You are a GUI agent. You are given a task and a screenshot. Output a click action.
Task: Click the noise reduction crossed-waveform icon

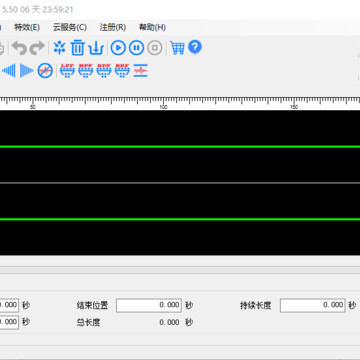45,71
